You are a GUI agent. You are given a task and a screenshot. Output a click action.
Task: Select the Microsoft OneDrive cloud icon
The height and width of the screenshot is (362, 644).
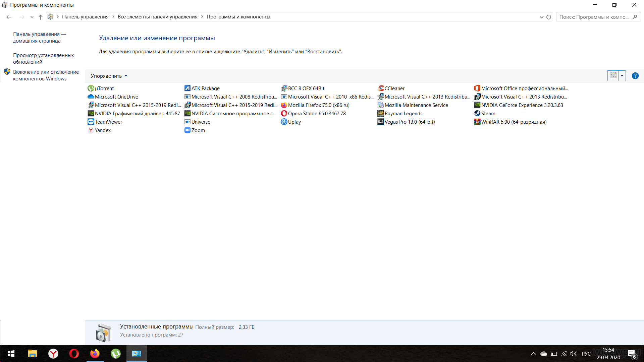click(91, 97)
